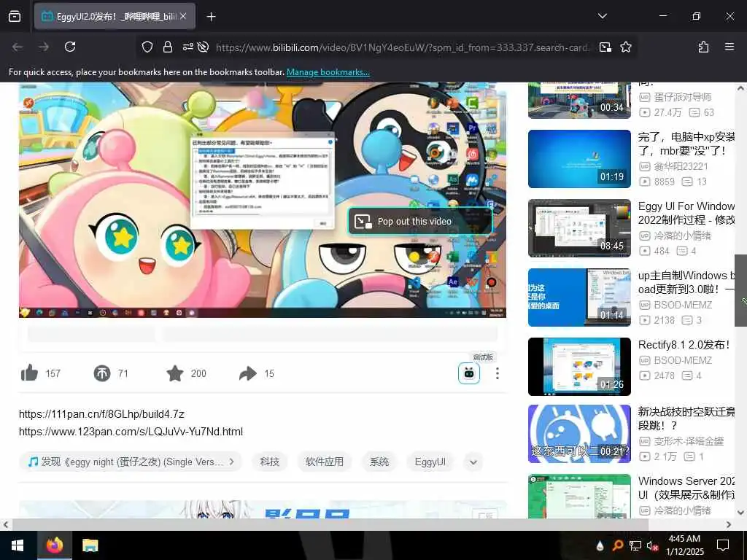Select the EggyUI tag
The width and height of the screenshot is (747, 560).
pos(430,462)
